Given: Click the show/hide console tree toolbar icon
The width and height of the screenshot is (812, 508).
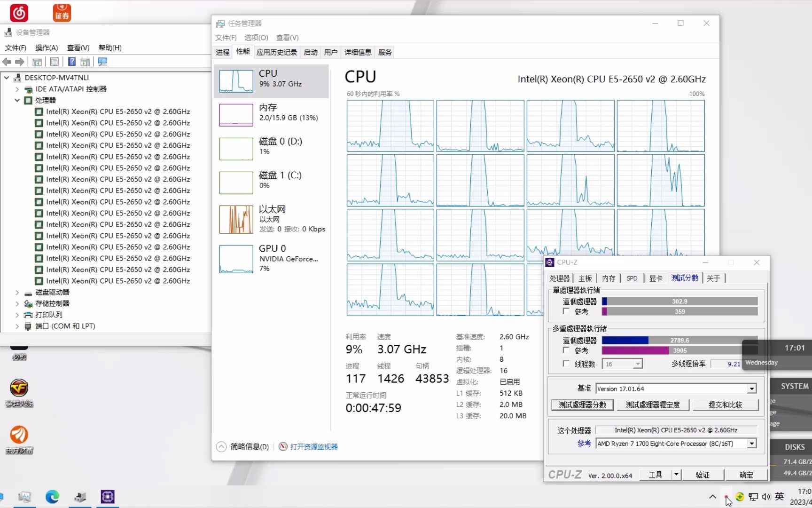Looking at the screenshot, I should click(x=37, y=62).
